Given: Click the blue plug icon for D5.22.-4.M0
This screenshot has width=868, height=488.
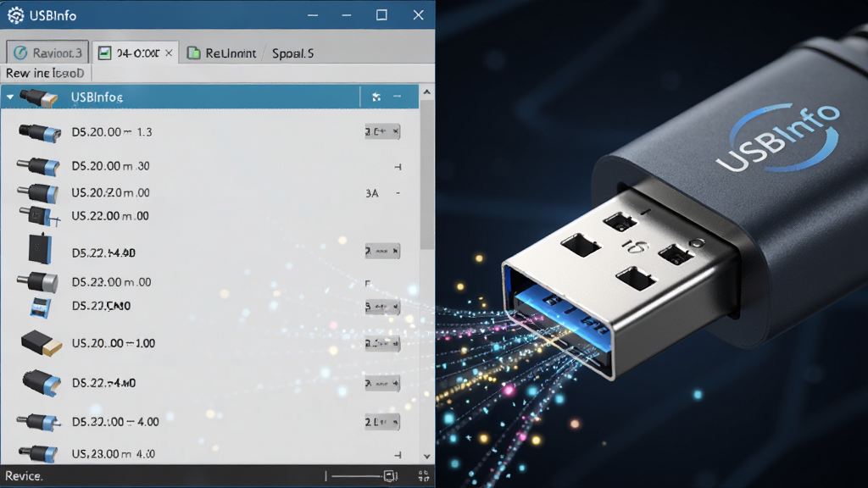Looking at the screenshot, I should coord(42,383).
